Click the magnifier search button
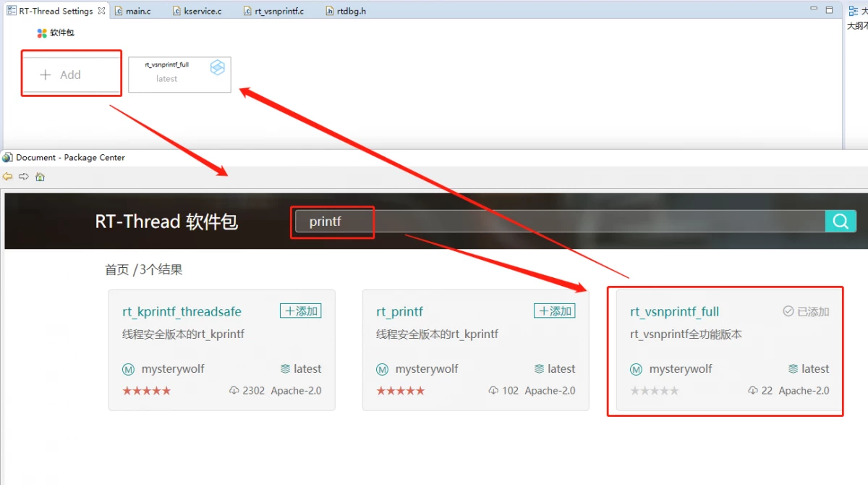The width and height of the screenshot is (868, 485). (x=841, y=222)
